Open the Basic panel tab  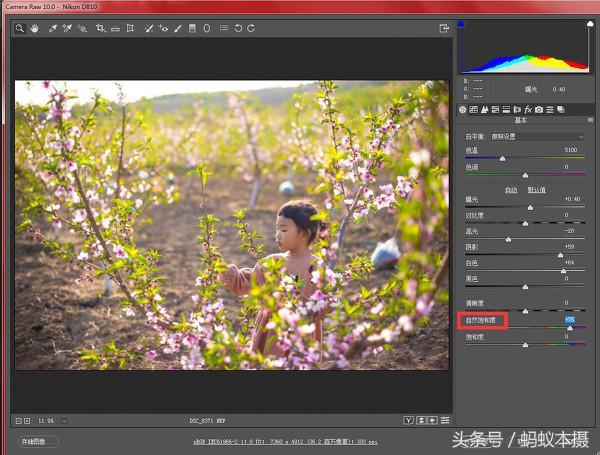pos(463,110)
